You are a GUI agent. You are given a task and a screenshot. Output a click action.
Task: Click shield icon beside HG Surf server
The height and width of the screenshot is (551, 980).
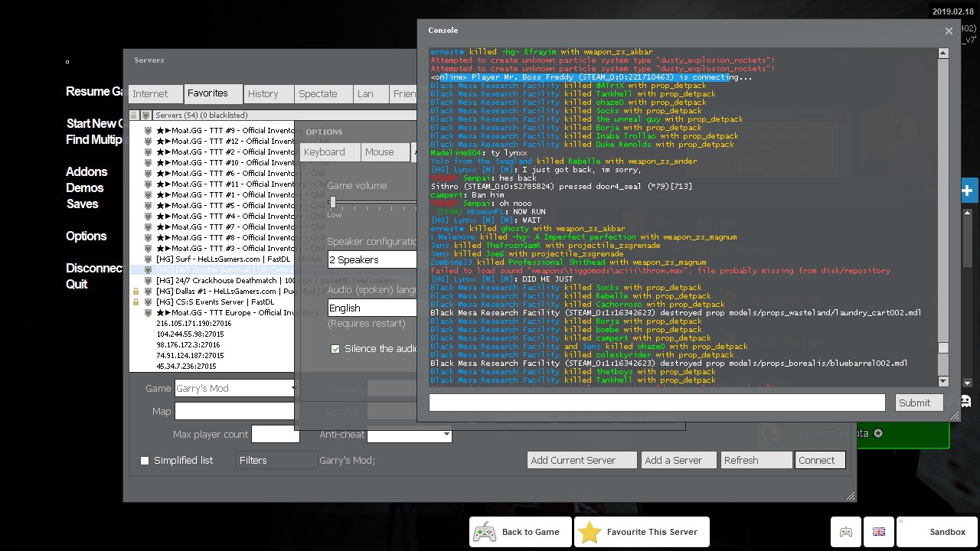[149, 259]
